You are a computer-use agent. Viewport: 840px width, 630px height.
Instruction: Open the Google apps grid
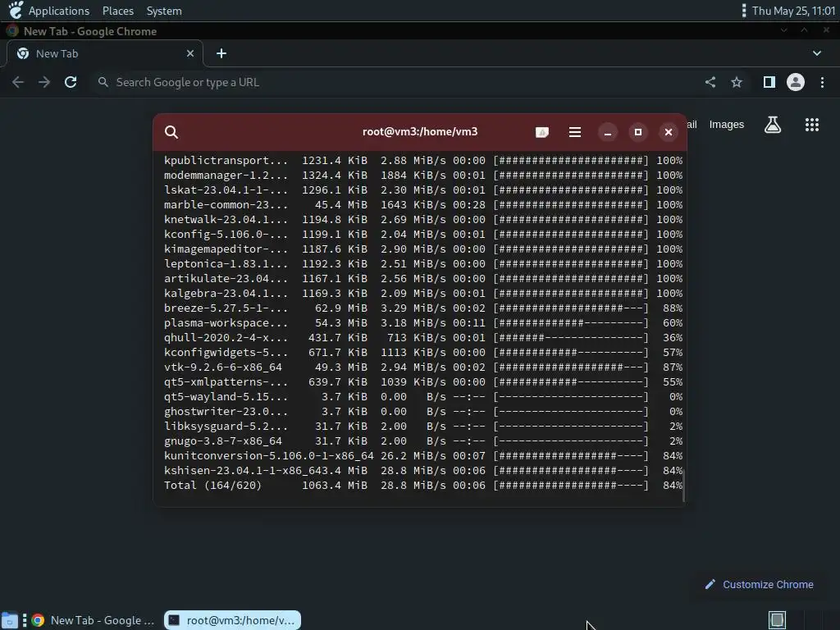[x=812, y=125]
